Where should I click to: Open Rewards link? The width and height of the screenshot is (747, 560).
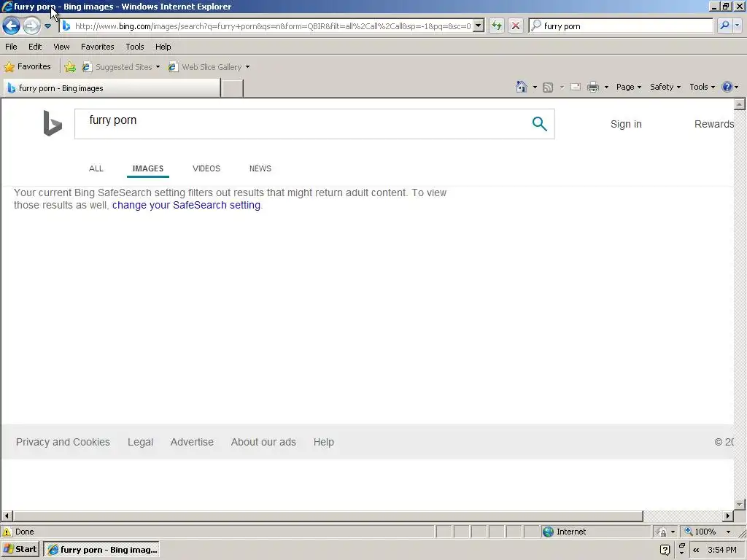click(713, 124)
